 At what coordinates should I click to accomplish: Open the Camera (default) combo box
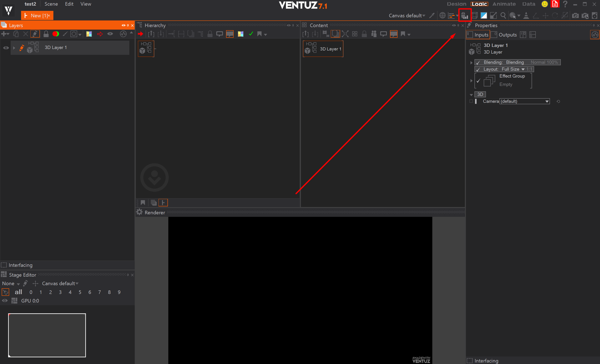tap(524, 101)
